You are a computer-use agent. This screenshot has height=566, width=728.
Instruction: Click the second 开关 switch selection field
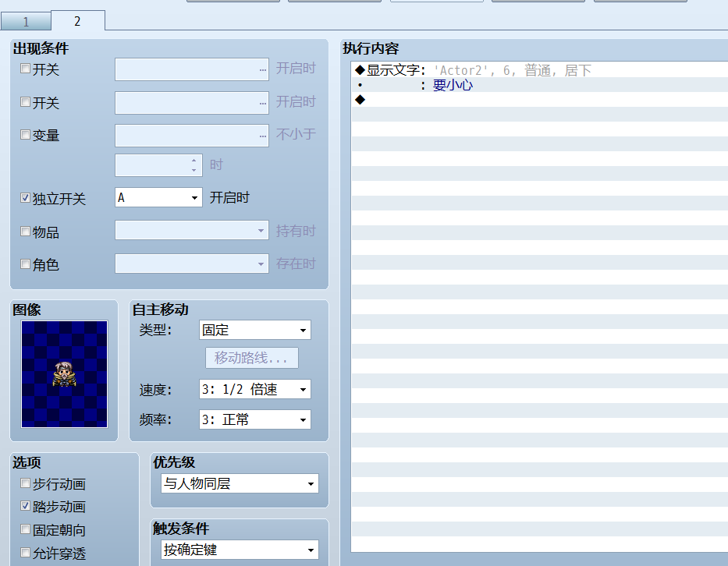192,103
